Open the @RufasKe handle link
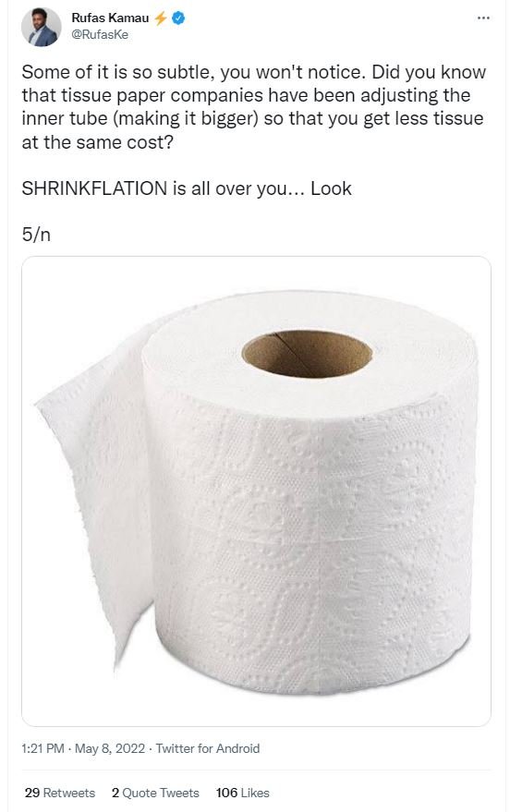The image size is (522, 812). coord(100,35)
